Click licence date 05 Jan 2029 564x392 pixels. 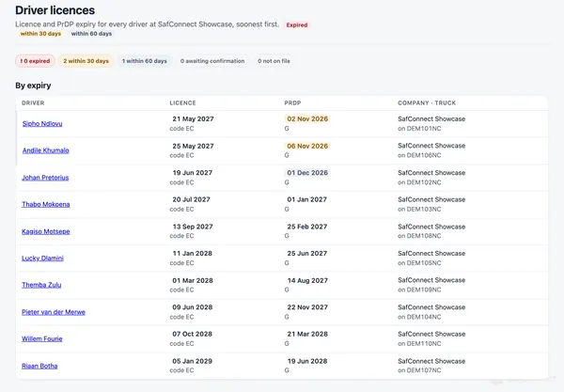tap(193, 361)
